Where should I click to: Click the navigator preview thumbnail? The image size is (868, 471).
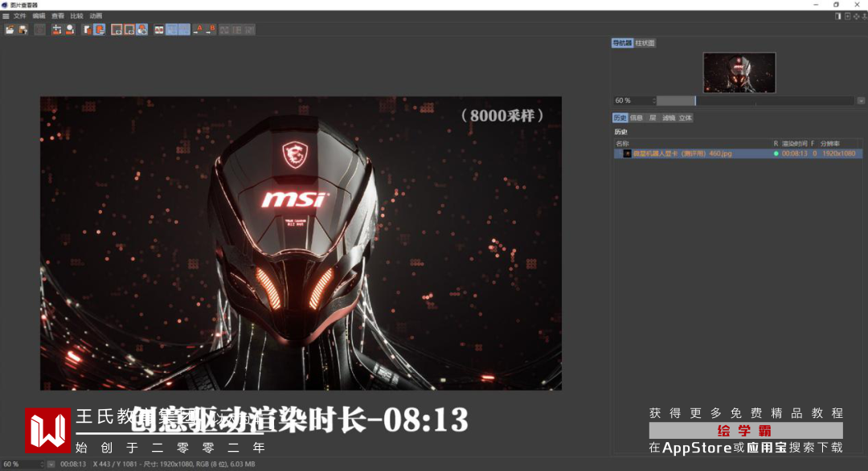click(739, 72)
